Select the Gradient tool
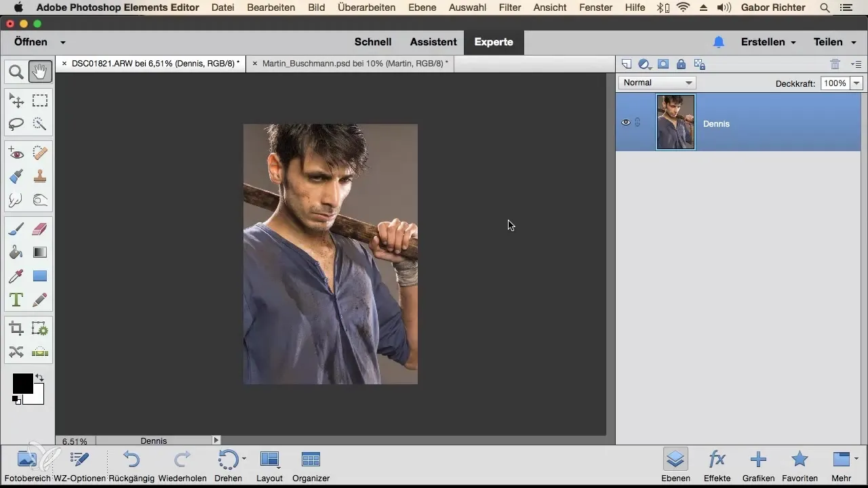Viewport: 868px width, 488px height. [x=40, y=253]
